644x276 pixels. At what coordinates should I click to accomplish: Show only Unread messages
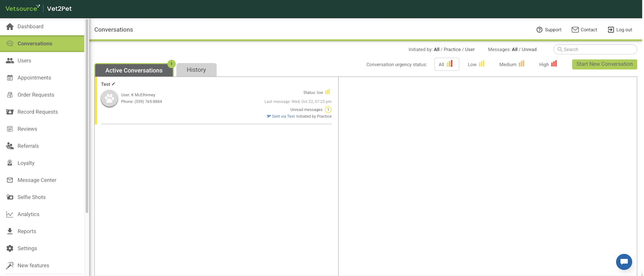coord(529,49)
